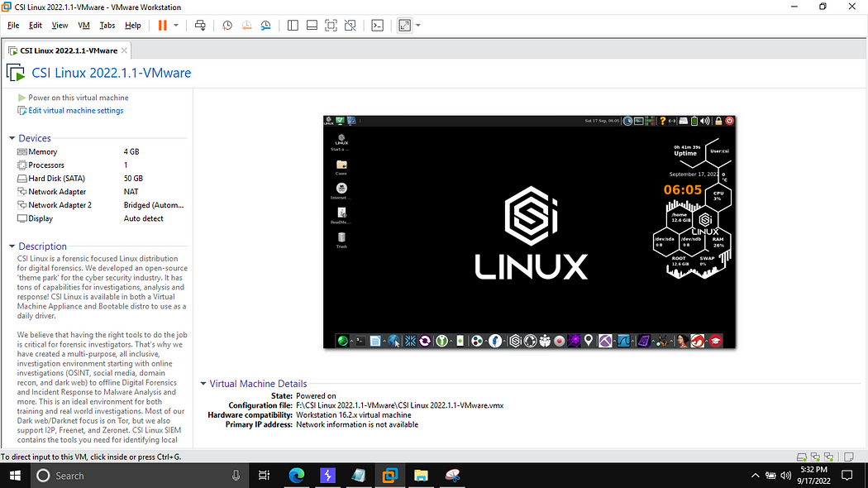
Task: Click the second network adapter status bar icon
Action: tap(828, 457)
